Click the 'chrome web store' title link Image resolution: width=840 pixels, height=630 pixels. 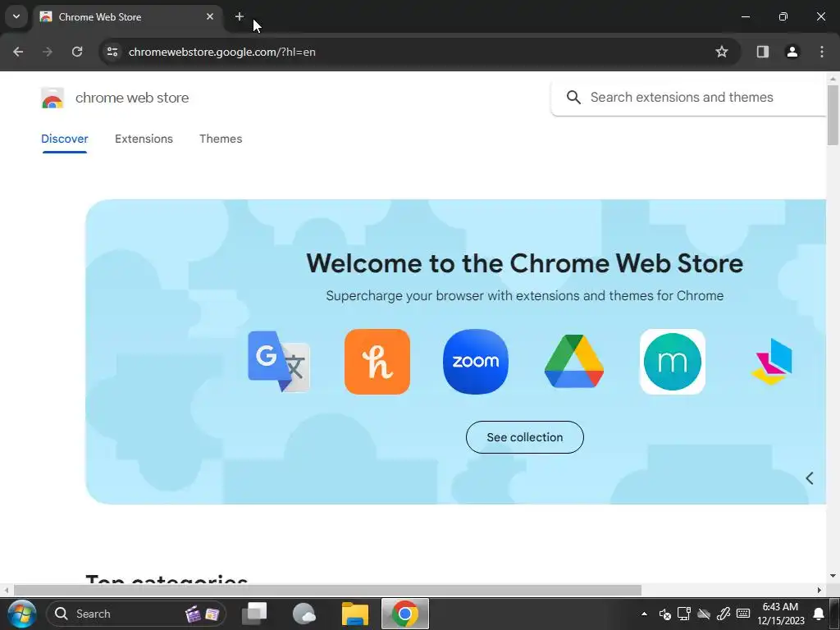(x=132, y=98)
